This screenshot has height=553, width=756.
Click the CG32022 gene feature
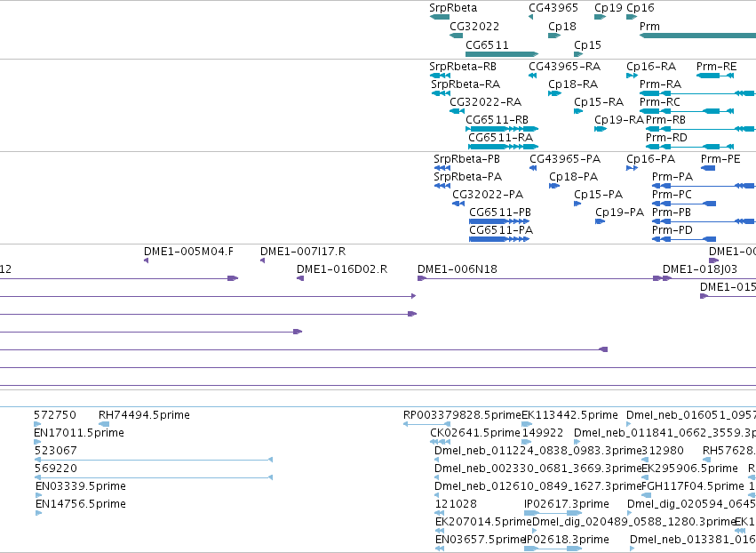click(x=456, y=36)
